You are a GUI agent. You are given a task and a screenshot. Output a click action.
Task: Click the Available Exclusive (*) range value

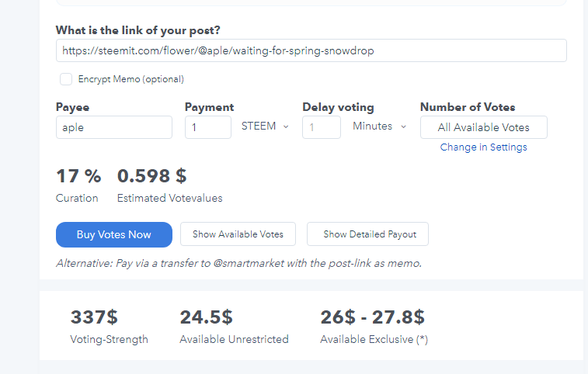click(372, 317)
